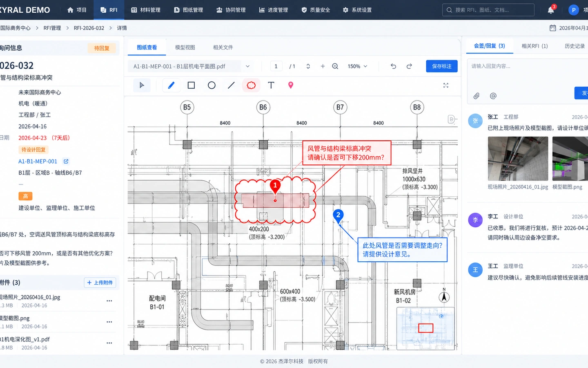Switch to the 相关文件 tab
Image resolution: width=588 pixels, height=368 pixels.
click(223, 47)
